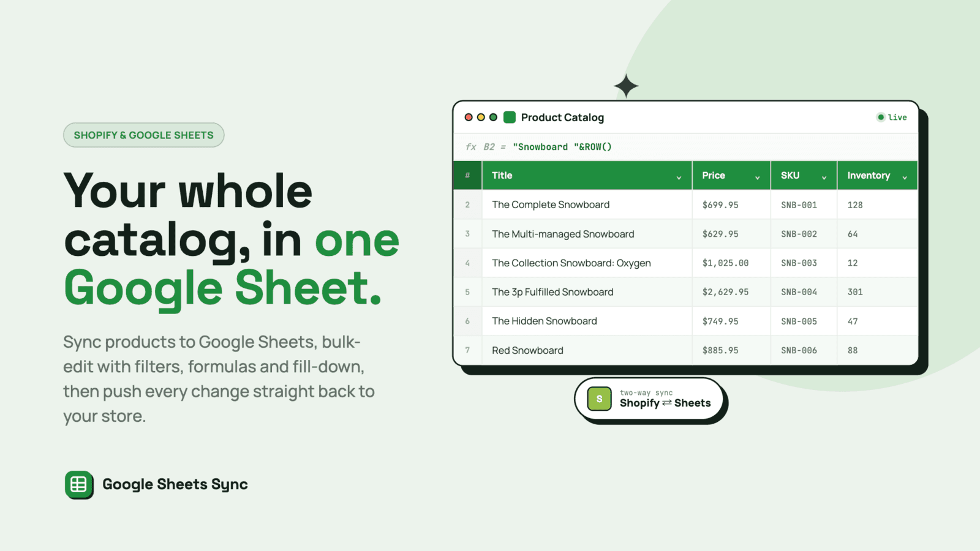Click the inventory cell 301
The image size is (980, 551).
point(878,292)
